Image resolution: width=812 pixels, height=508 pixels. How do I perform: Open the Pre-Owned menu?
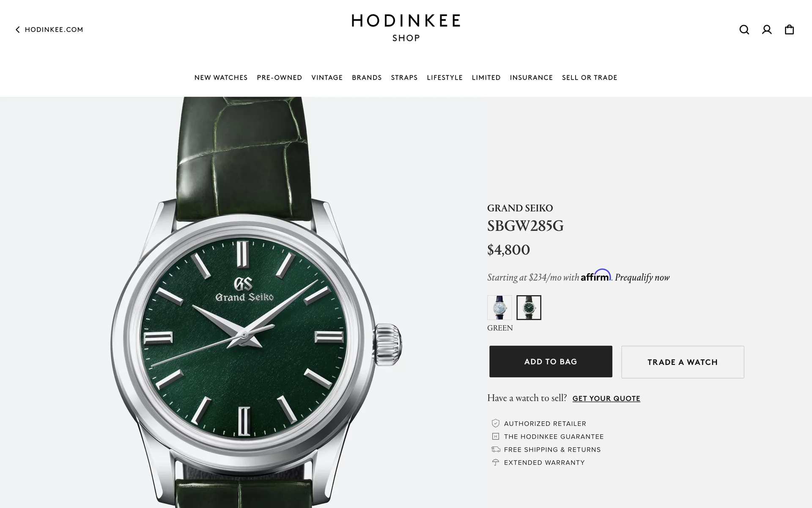(280, 77)
